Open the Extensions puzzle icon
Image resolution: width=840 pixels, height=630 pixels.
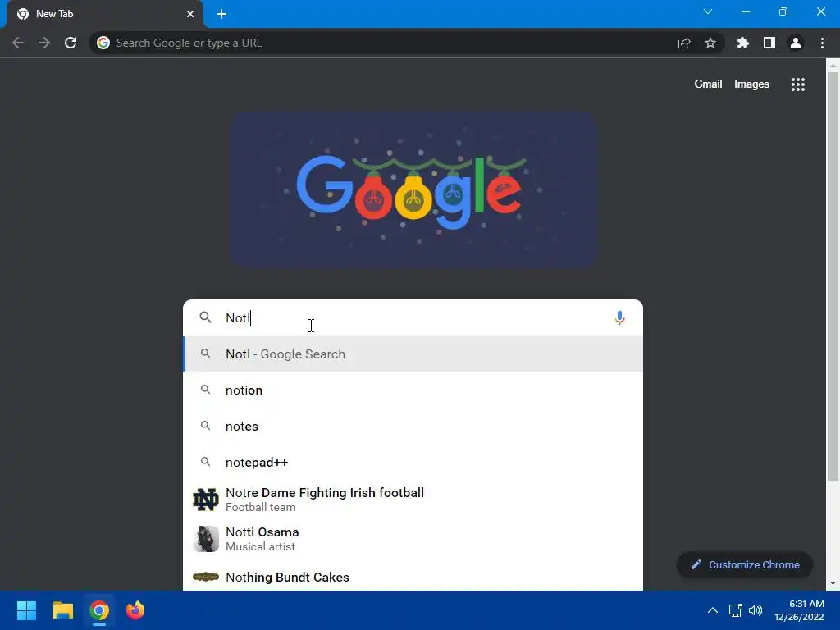coord(743,43)
